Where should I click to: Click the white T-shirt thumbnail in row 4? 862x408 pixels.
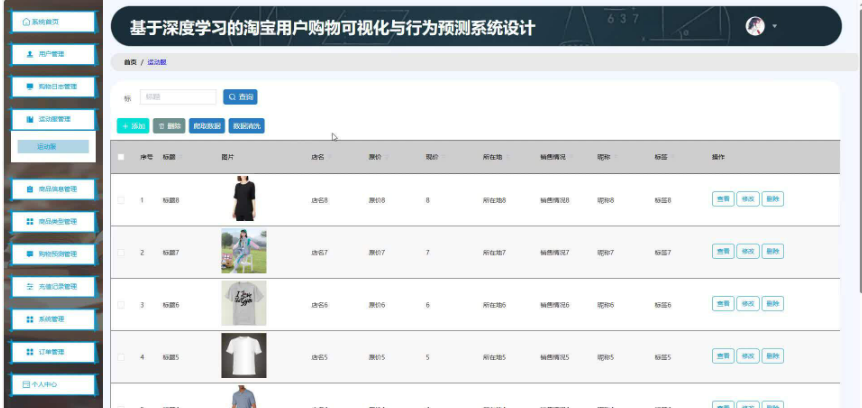(x=244, y=356)
